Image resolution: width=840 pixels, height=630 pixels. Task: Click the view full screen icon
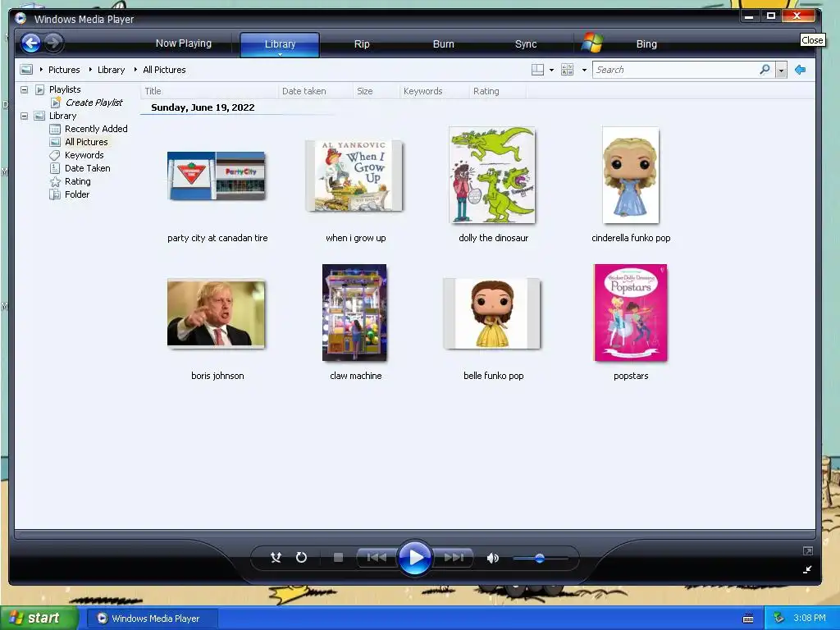808,550
